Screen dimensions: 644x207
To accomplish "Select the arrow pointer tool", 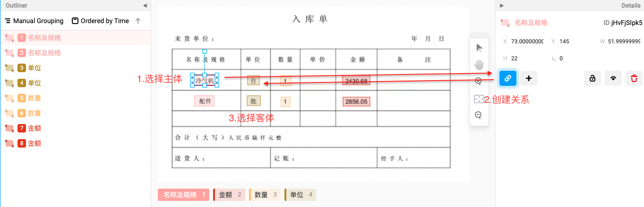I will (x=479, y=48).
